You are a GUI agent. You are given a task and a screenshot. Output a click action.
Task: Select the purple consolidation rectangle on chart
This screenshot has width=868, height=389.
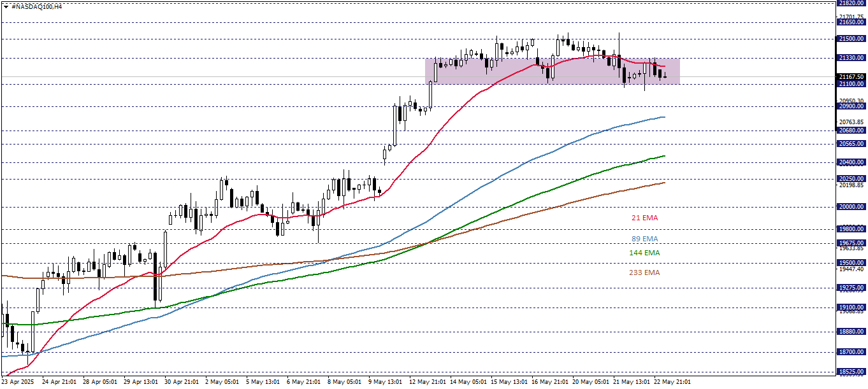coord(553,71)
